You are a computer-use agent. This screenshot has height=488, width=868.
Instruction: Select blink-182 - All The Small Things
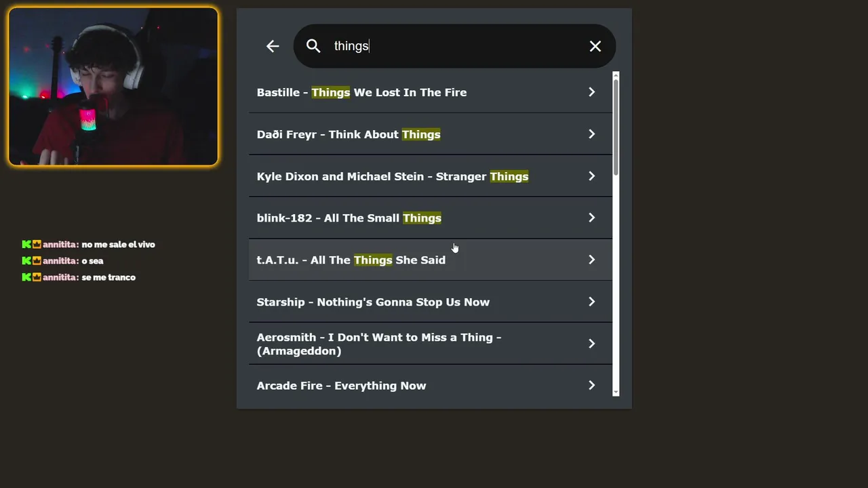[x=349, y=218]
